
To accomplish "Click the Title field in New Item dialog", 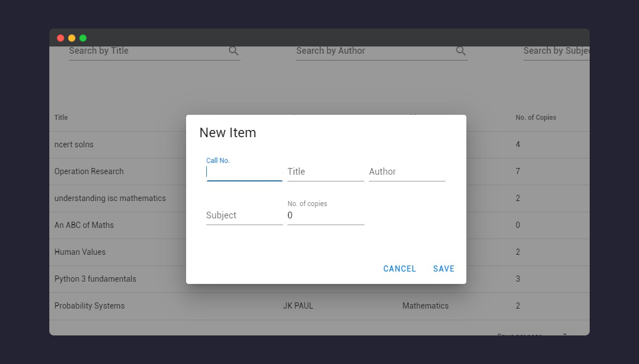I will tap(326, 172).
